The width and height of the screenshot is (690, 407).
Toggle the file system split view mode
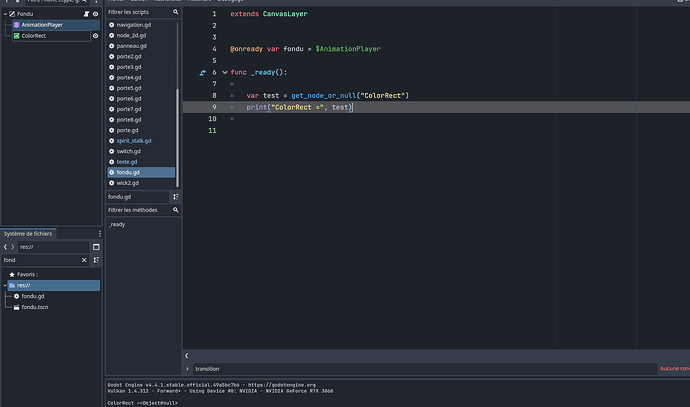click(x=96, y=247)
